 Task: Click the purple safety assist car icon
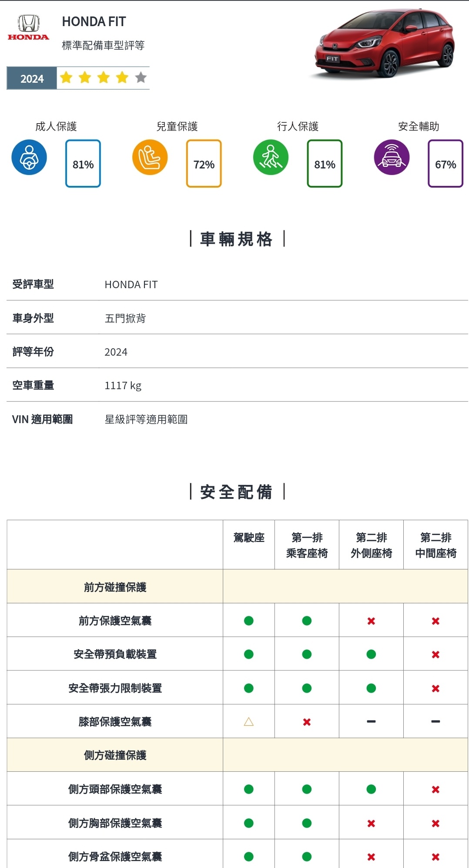coord(392,157)
